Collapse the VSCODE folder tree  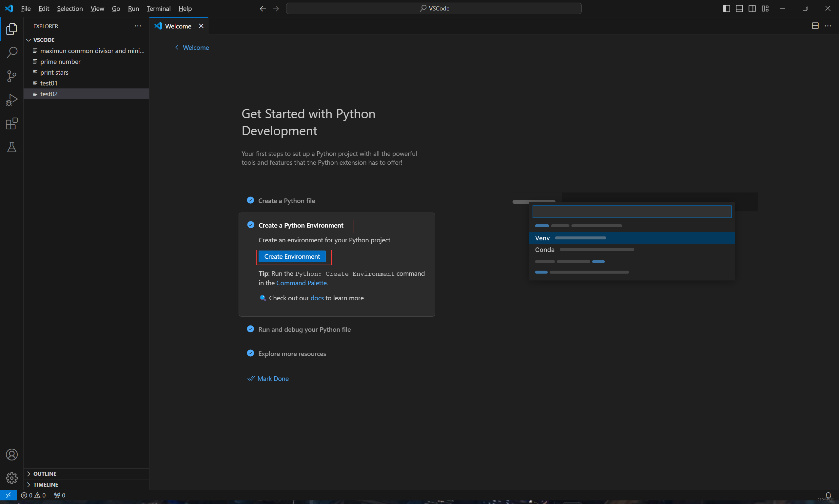point(29,40)
